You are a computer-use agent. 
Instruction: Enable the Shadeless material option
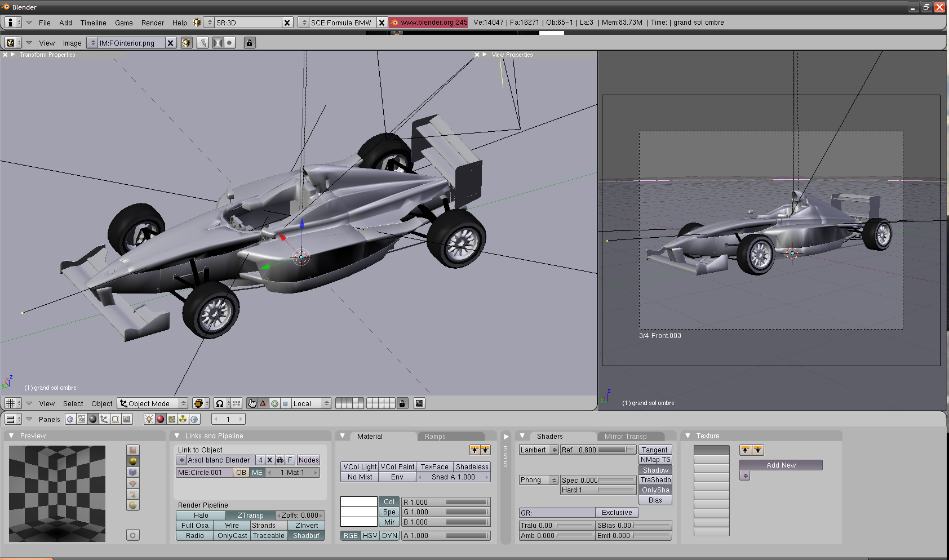(x=472, y=467)
